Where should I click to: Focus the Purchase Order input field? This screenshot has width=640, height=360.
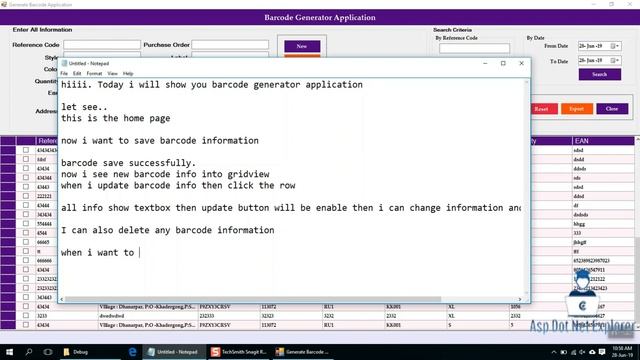[230, 44]
